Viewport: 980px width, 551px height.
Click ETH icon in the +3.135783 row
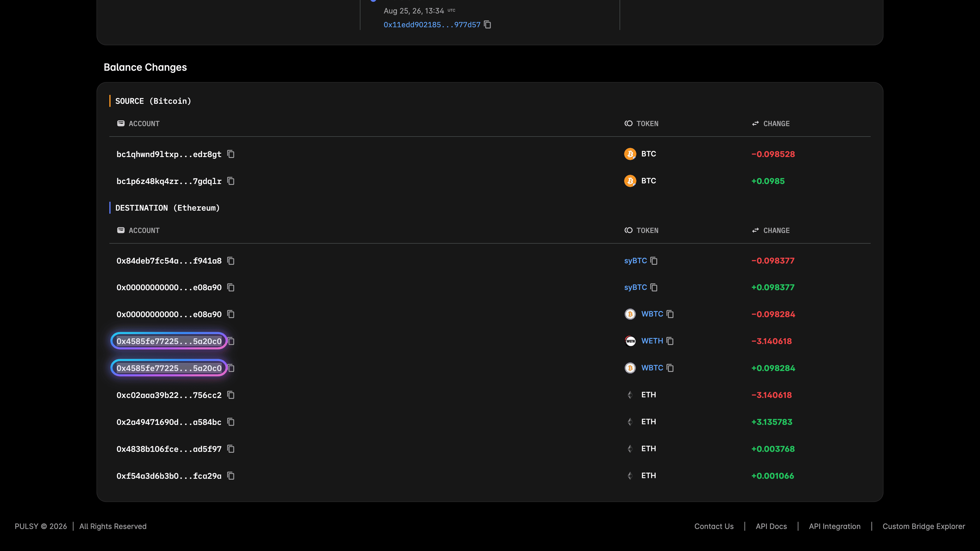(630, 422)
